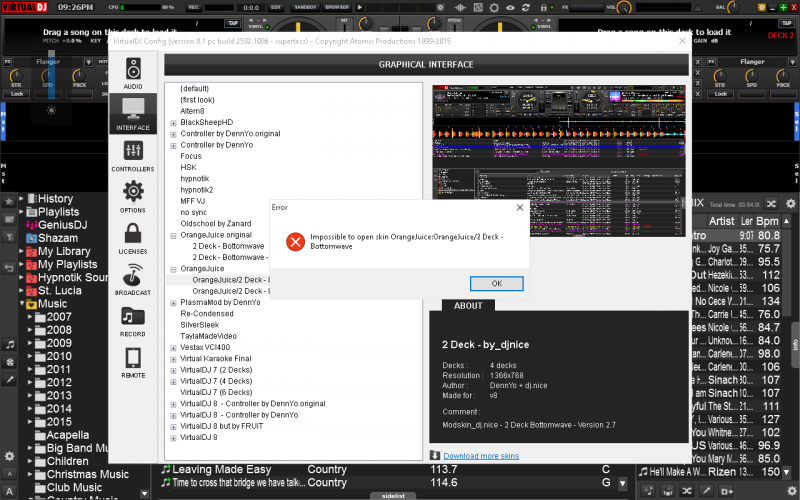Viewport: 800px width, 500px height.
Task: Open the Record config section
Action: [x=133, y=321]
